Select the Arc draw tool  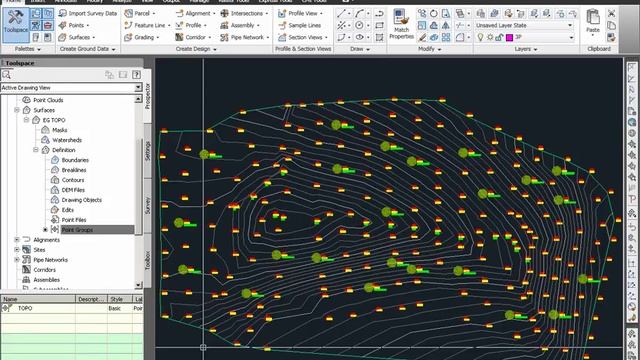(x=359, y=13)
